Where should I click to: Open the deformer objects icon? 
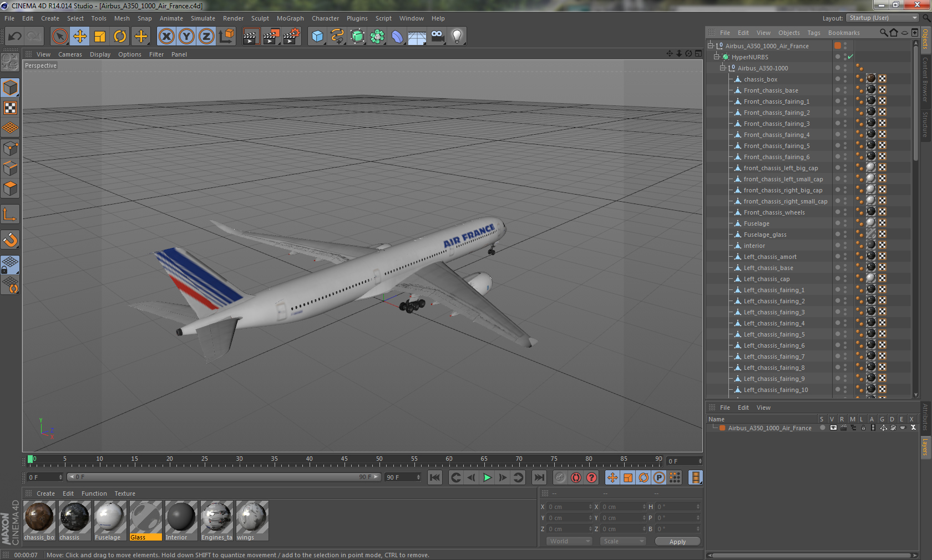tap(397, 37)
